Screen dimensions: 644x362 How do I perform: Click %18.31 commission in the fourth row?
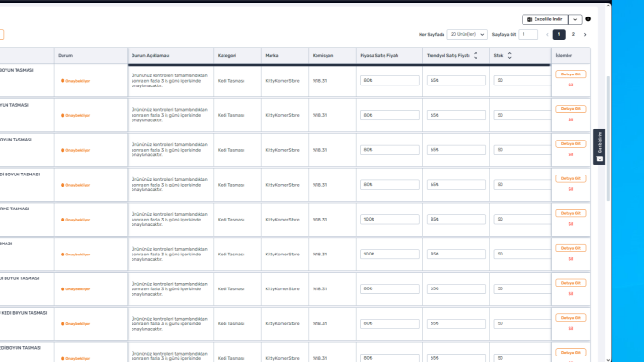(319, 185)
